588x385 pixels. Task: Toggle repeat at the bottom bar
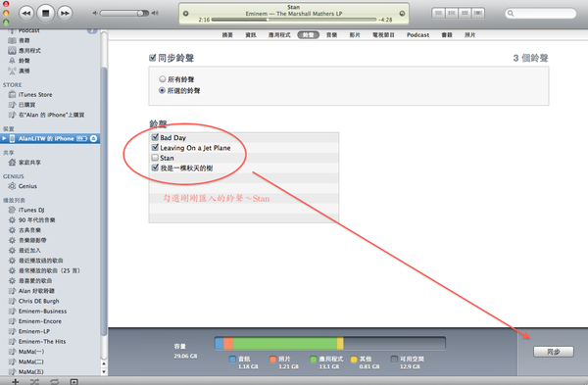click(x=54, y=382)
